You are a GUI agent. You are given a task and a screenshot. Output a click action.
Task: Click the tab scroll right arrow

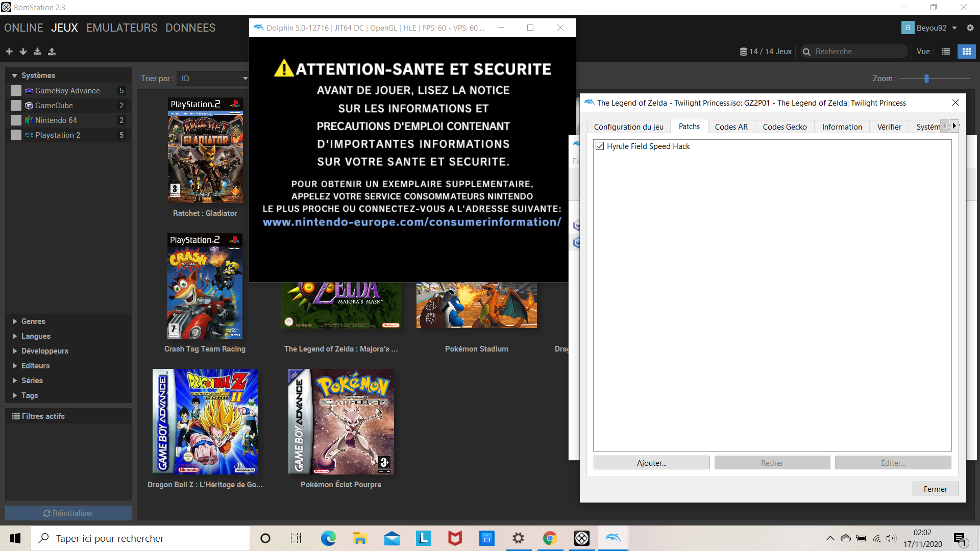(954, 126)
